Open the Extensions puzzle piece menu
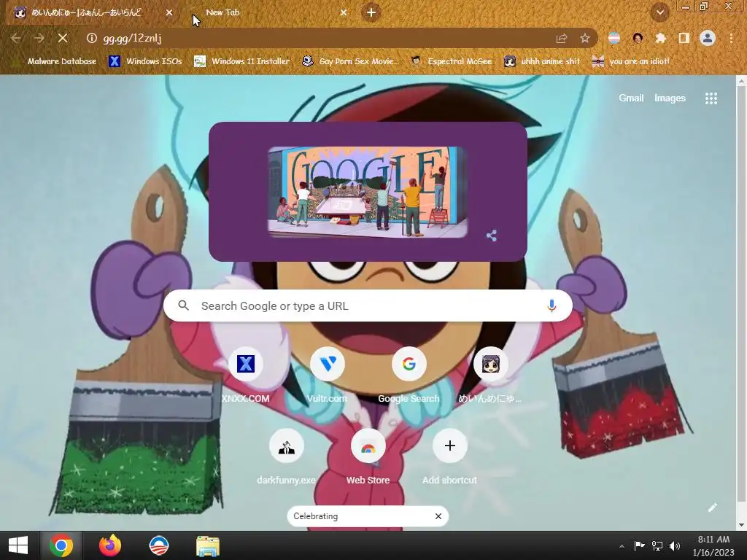Image resolution: width=747 pixels, height=560 pixels. click(660, 38)
